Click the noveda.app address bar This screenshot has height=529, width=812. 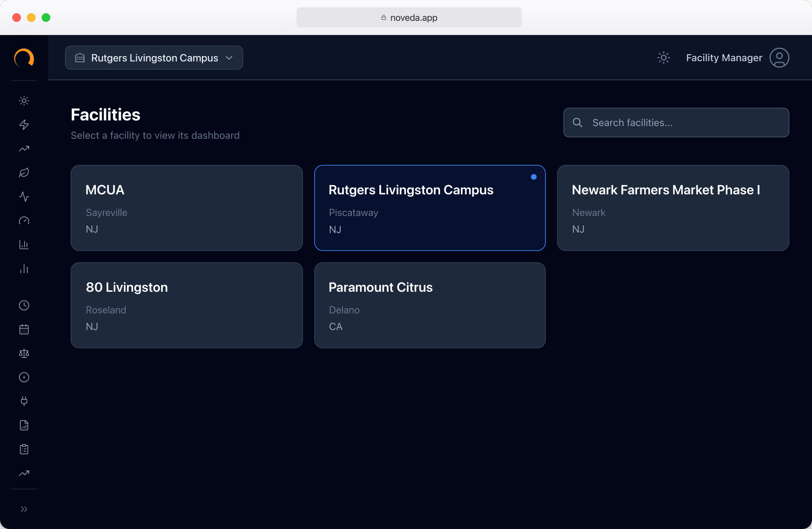click(x=409, y=17)
